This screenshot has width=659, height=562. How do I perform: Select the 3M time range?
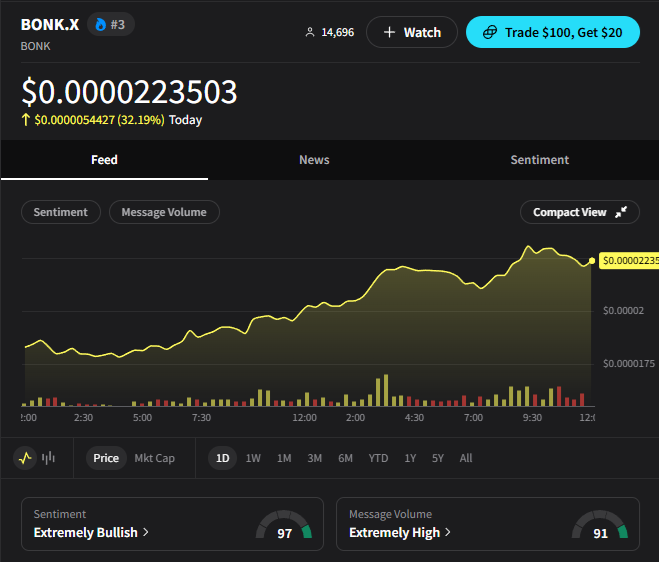pos(314,458)
